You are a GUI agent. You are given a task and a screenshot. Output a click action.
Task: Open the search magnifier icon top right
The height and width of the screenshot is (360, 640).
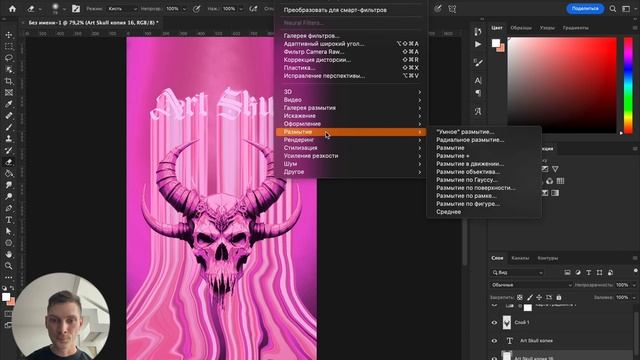(x=613, y=9)
